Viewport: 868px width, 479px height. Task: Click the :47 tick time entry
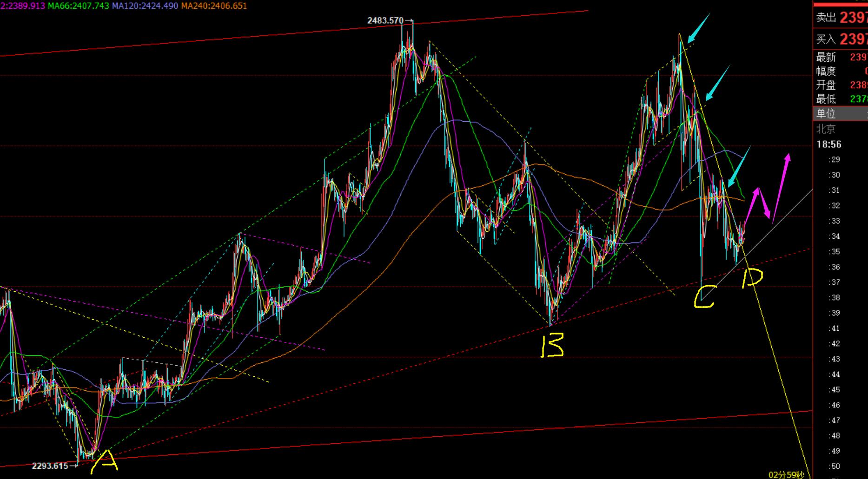(835, 420)
